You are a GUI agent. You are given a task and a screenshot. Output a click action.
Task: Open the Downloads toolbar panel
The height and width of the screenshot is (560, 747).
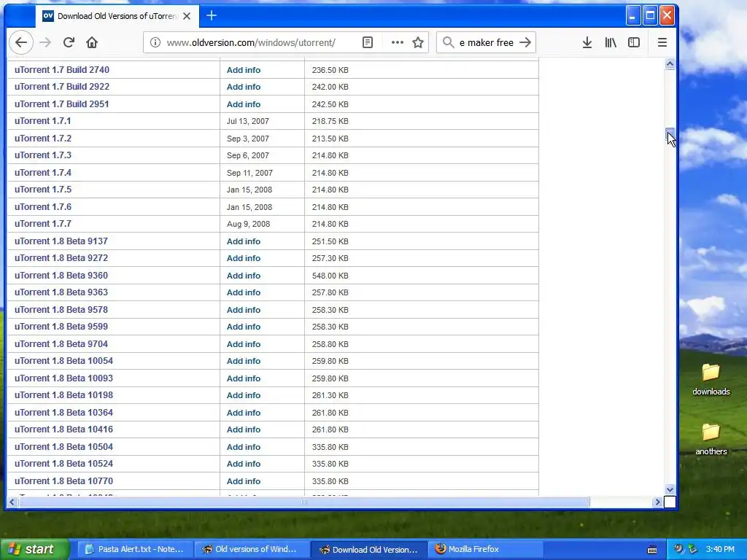[x=587, y=42]
